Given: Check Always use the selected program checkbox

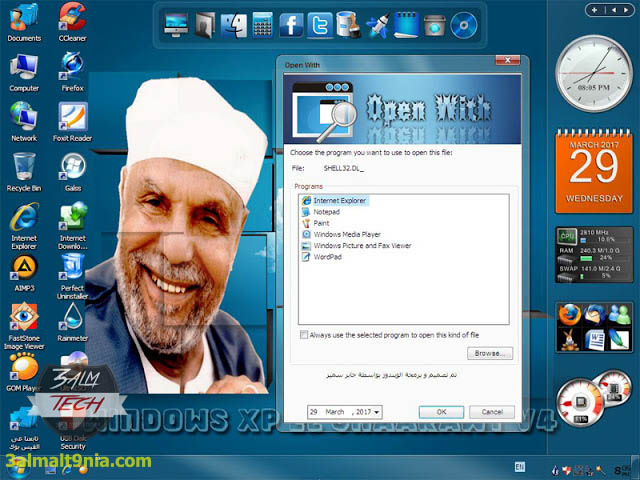Looking at the screenshot, I should point(304,335).
